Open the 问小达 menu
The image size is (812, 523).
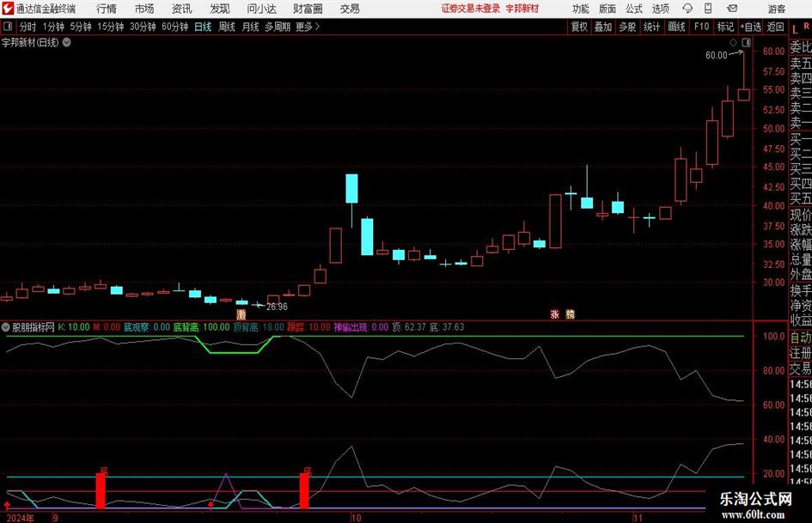pyautogui.click(x=261, y=9)
